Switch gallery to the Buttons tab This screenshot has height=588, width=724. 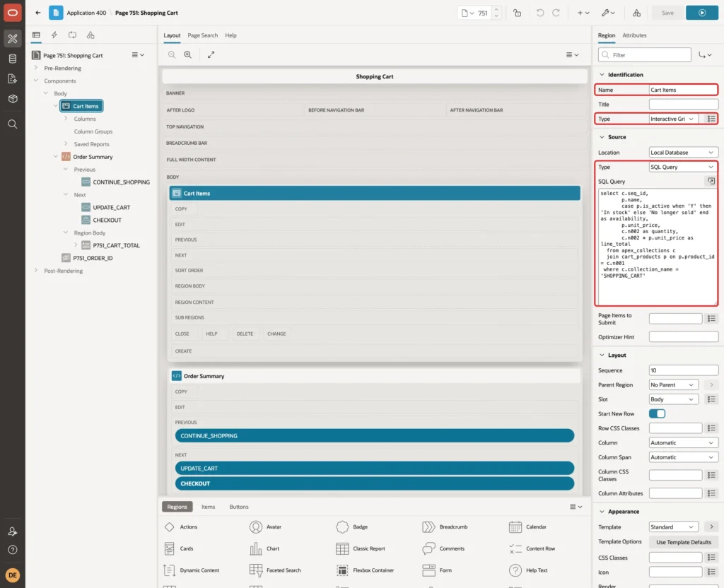click(x=239, y=506)
